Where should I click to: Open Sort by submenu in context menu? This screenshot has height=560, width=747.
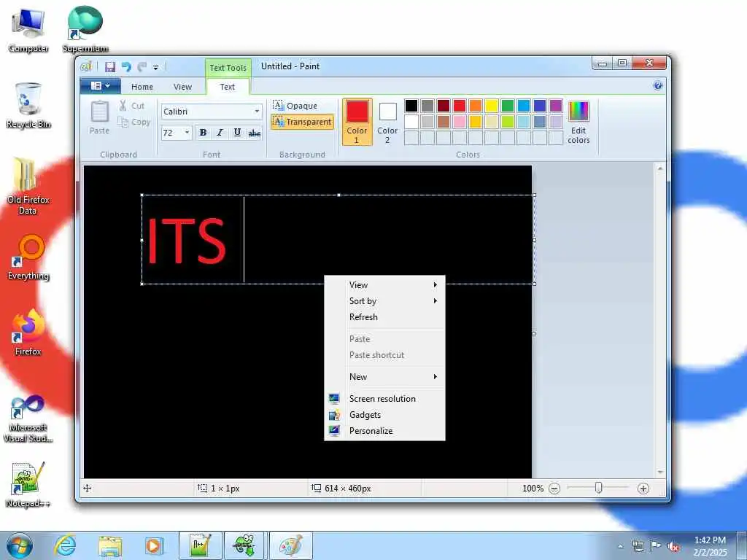tap(385, 301)
